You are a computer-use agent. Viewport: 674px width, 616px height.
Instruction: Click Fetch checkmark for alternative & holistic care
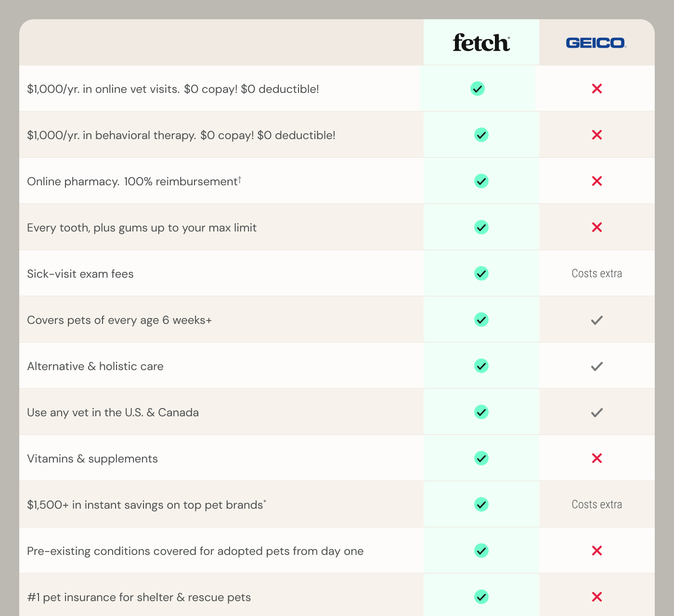point(481,366)
